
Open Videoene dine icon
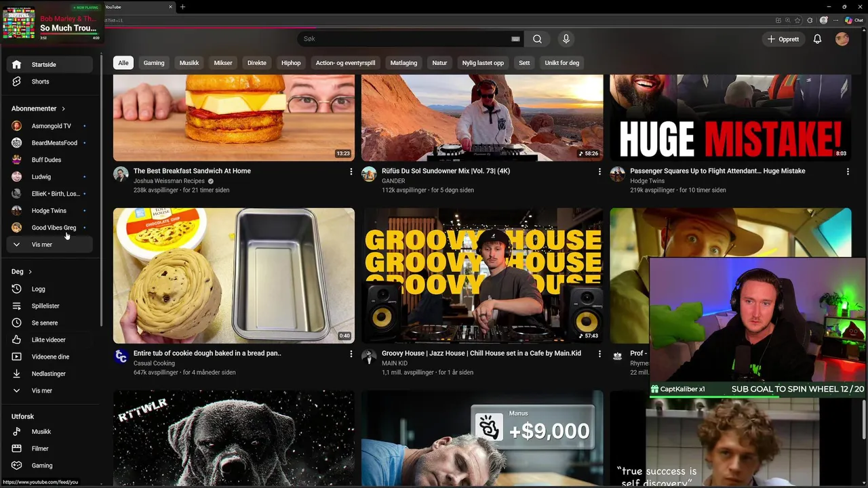coord(17,357)
